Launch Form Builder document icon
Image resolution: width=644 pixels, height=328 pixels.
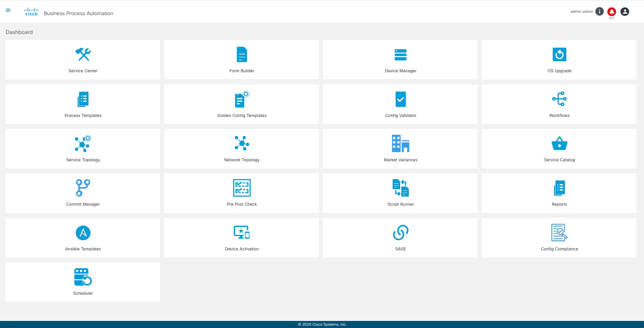point(242,54)
